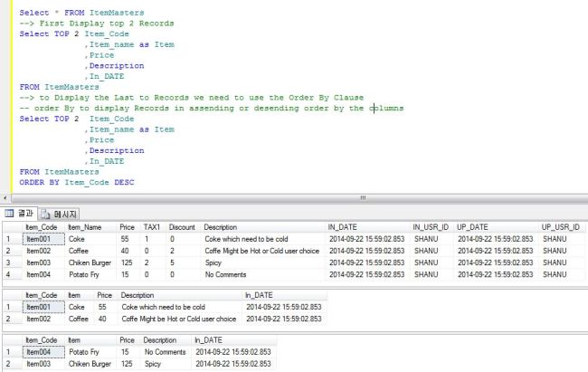Click the 'Coke which need to be cold' cell in first grid
This screenshot has width=588, height=372.
coord(263,239)
